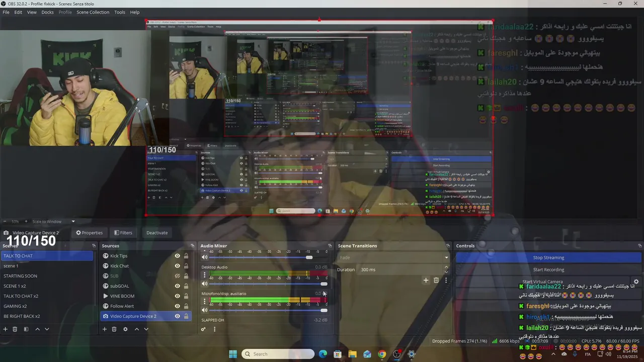Float the Scene Transitions dock

click(x=448, y=246)
